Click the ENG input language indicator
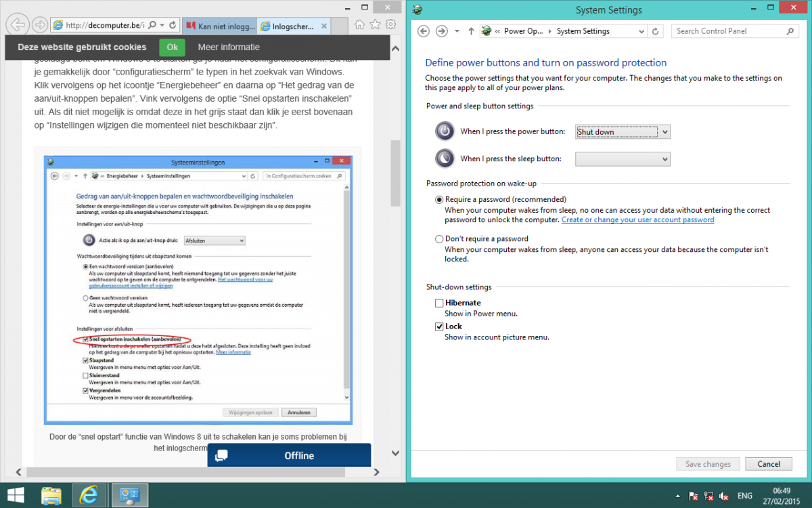The width and height of the screenshot is (812, 508). tap(744, 496)
